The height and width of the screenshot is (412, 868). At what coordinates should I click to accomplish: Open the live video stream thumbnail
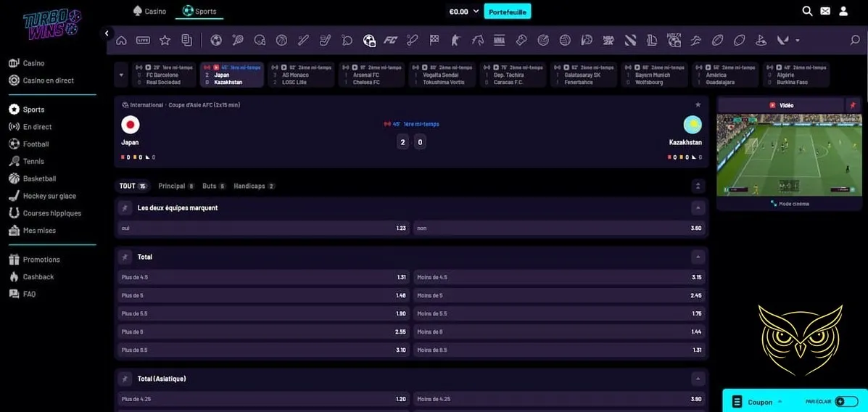(789, 155)
